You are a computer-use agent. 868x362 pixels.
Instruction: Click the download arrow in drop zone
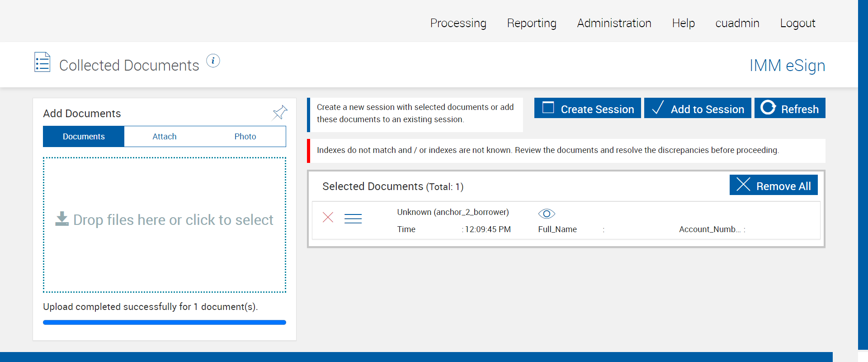point(62,219)
